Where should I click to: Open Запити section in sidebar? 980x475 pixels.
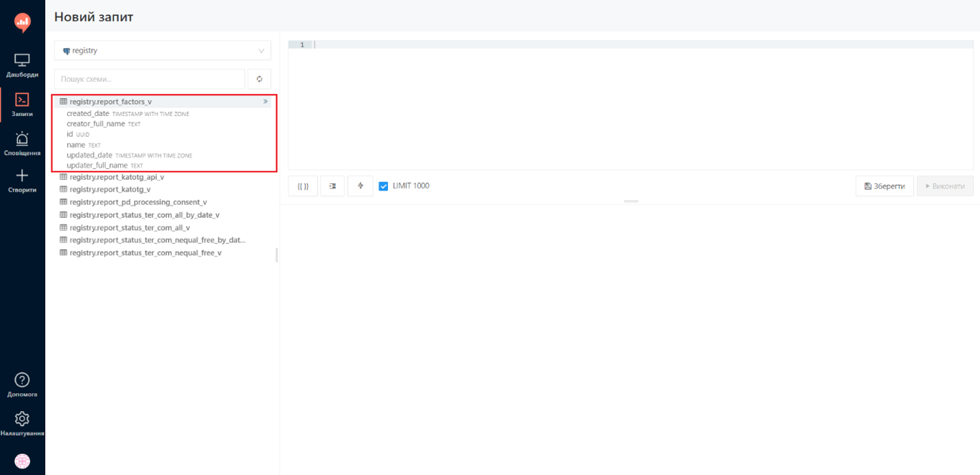(22, 105)
